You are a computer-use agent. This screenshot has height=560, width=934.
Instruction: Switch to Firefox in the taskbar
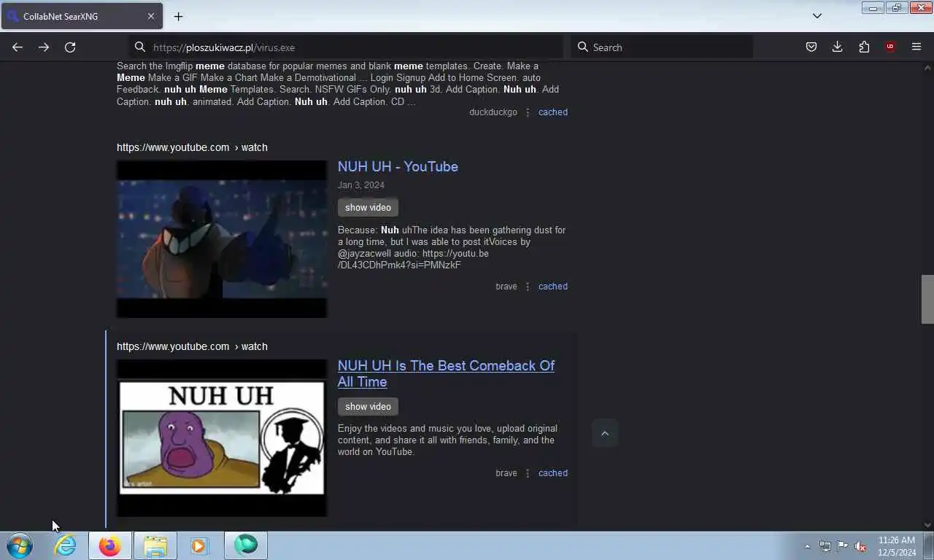point(110,545)
